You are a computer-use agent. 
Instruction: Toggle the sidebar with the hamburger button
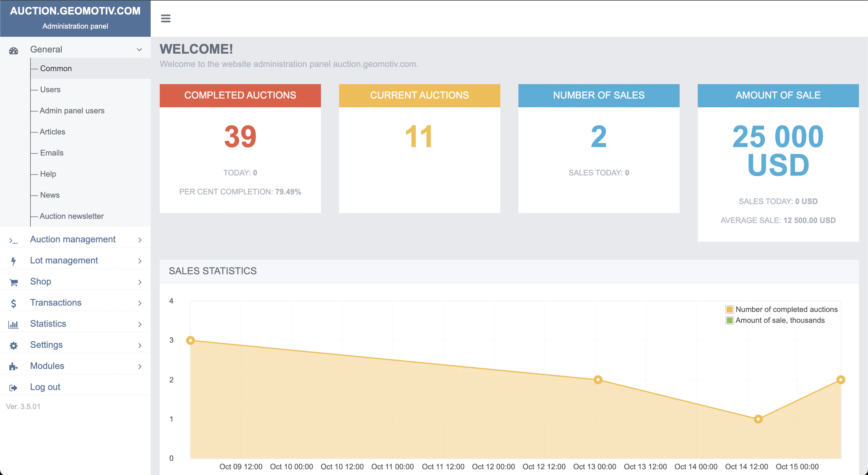[166, 18]
